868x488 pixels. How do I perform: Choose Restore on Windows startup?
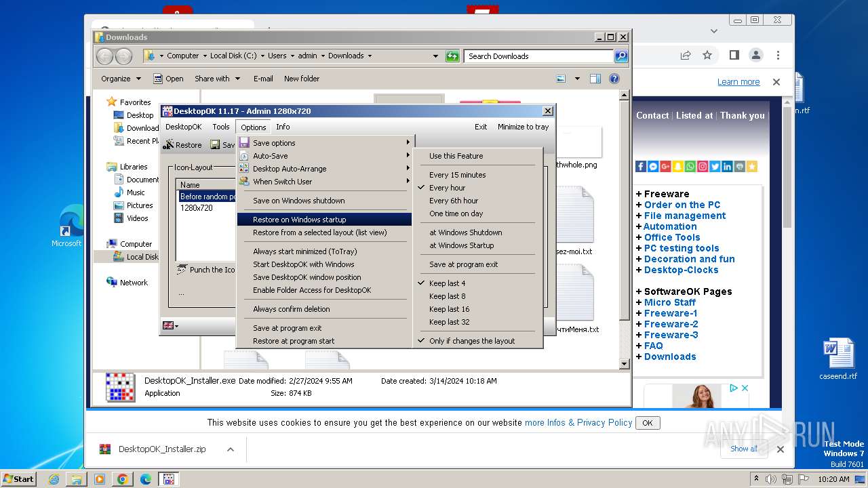click(324, 220)
